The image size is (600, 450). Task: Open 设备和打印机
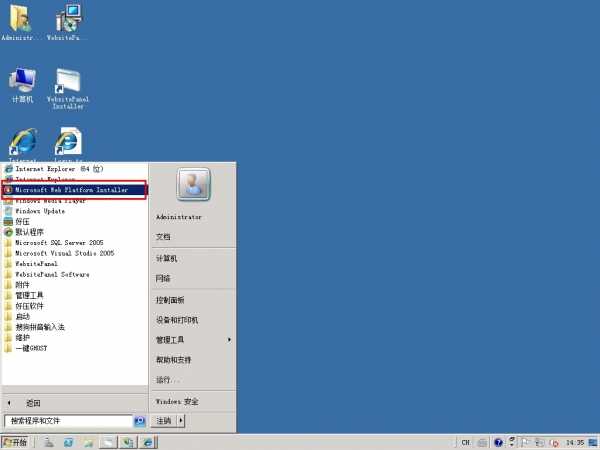(177, 320)
